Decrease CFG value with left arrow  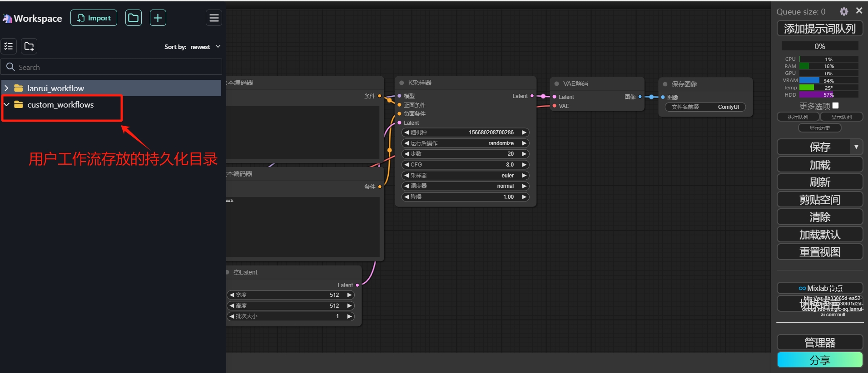pos(407,165)
